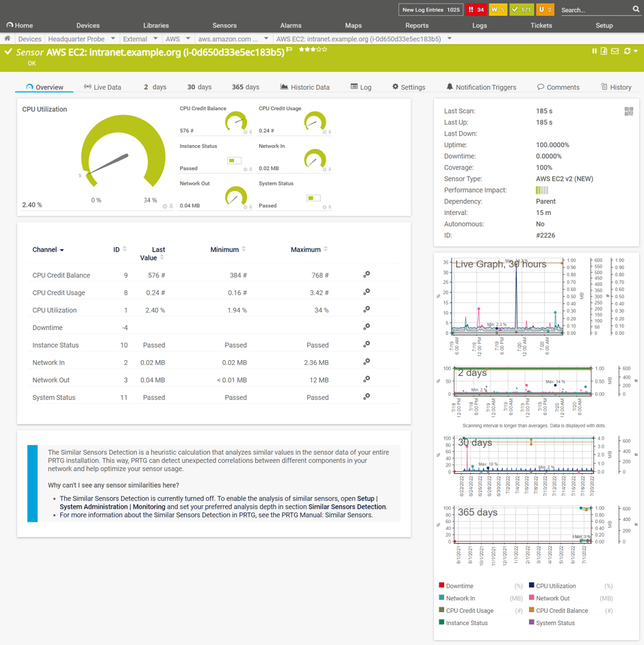Viewport: 644px width, 645px height.
Task: Send sensor link via the email icon
Action: [x=615, y=51]
